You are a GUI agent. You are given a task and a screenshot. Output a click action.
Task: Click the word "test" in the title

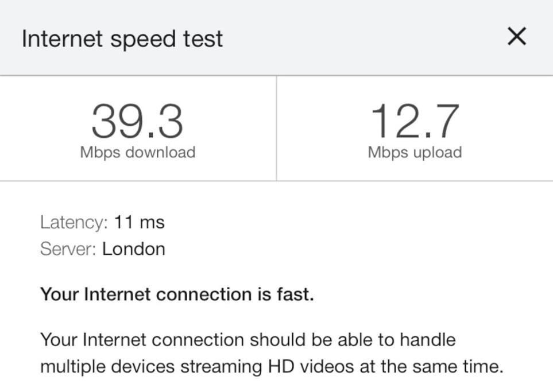pyautogui.click(x=203, y=38)
